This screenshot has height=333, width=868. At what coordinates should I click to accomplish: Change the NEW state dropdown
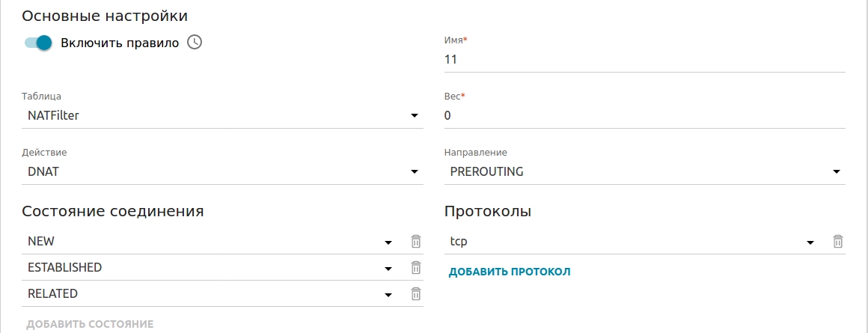[x=210, y=242]
